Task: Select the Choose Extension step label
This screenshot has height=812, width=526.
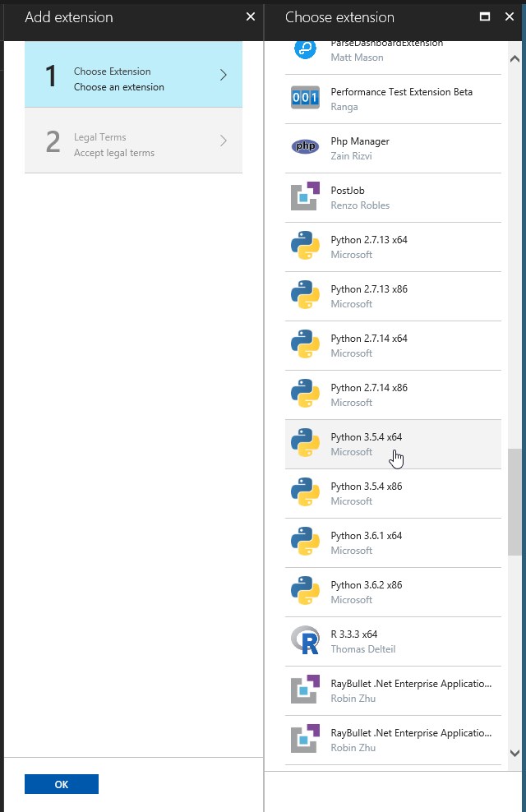Action: (x=113, y=71)
